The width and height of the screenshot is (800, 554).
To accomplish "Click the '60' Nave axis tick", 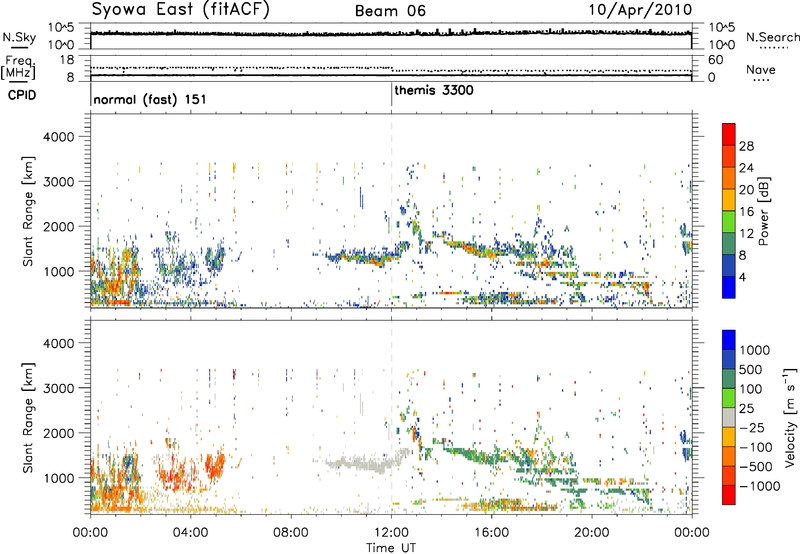I will point(715,60).
